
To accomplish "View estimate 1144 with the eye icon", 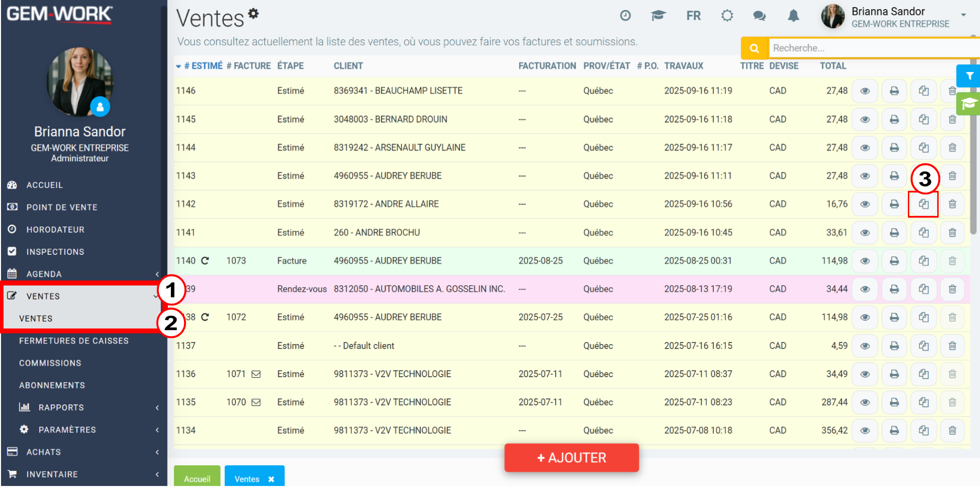I will point(865,148).
